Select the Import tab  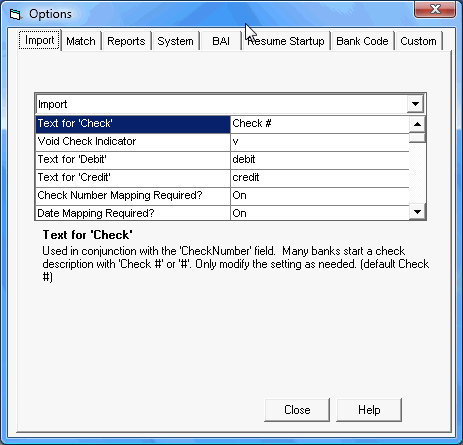click(x=40, y=40)
